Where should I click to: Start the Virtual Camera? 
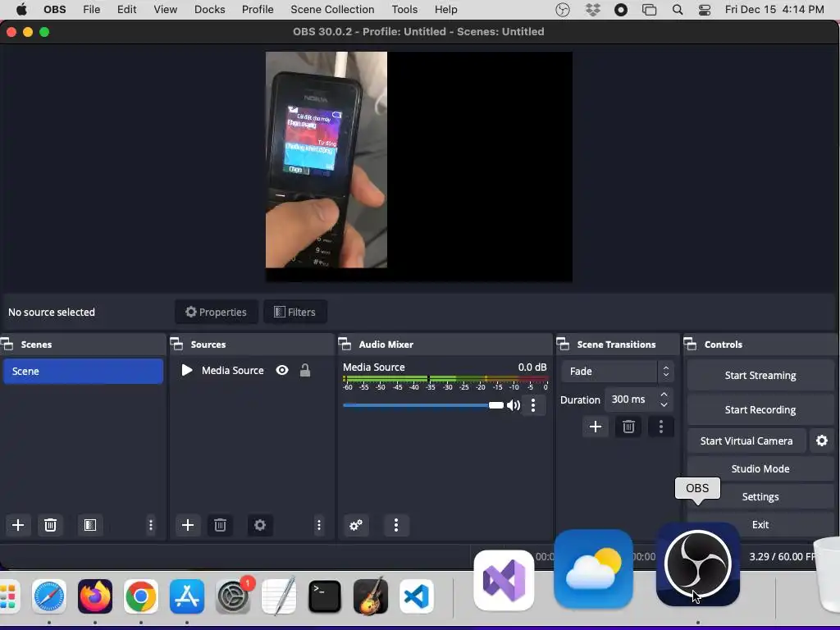click(x=746, y=441)
